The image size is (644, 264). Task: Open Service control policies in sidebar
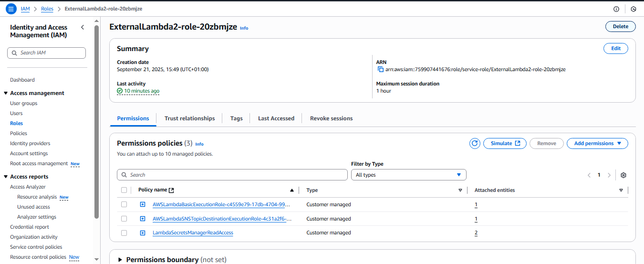36,247
